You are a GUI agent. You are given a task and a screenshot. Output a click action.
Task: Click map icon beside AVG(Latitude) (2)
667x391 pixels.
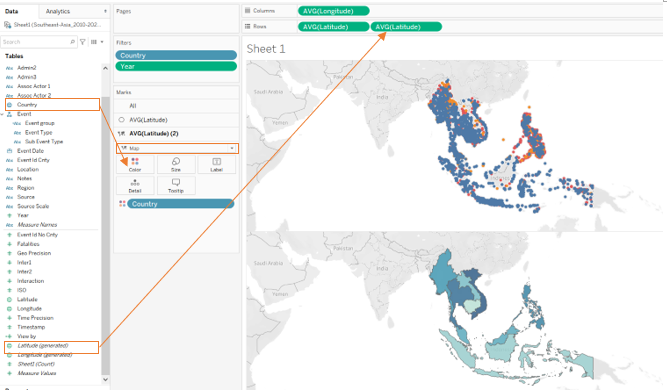(x=122, y=134)
